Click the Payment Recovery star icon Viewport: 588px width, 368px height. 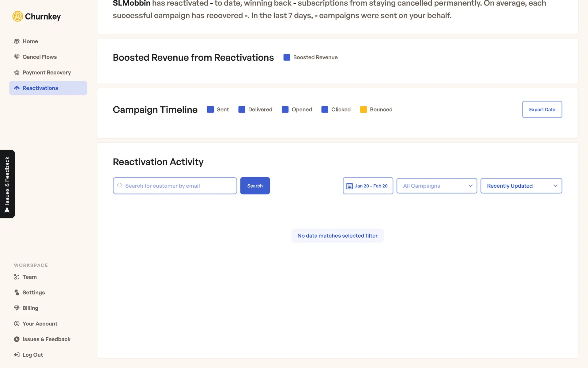tap(17, 73)
